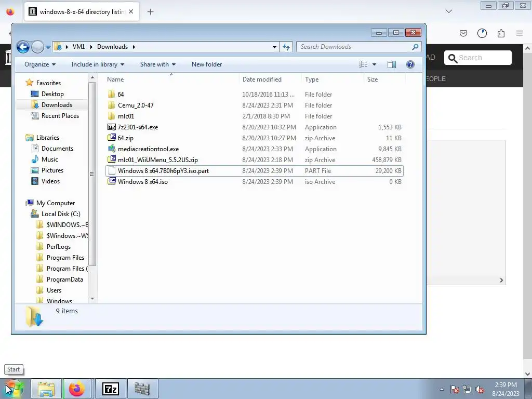The height and width of the screenshot is (399, 532).
Task: Select the mediacreationtool.exe icon
Action: click(x=111, y=149)
